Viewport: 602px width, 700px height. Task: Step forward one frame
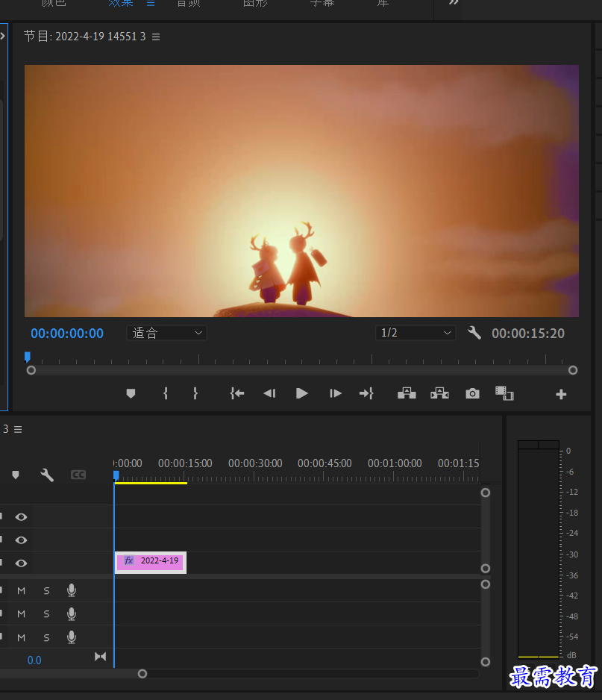coord(335,393)
